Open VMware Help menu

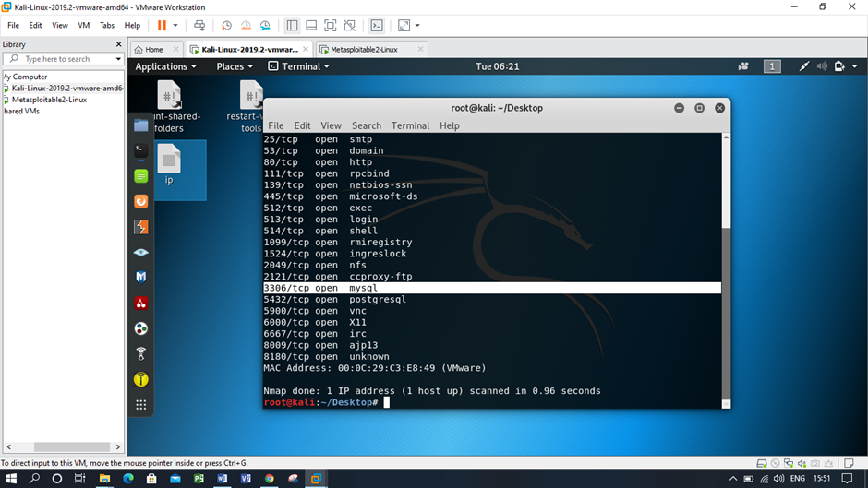pos(132,26)
